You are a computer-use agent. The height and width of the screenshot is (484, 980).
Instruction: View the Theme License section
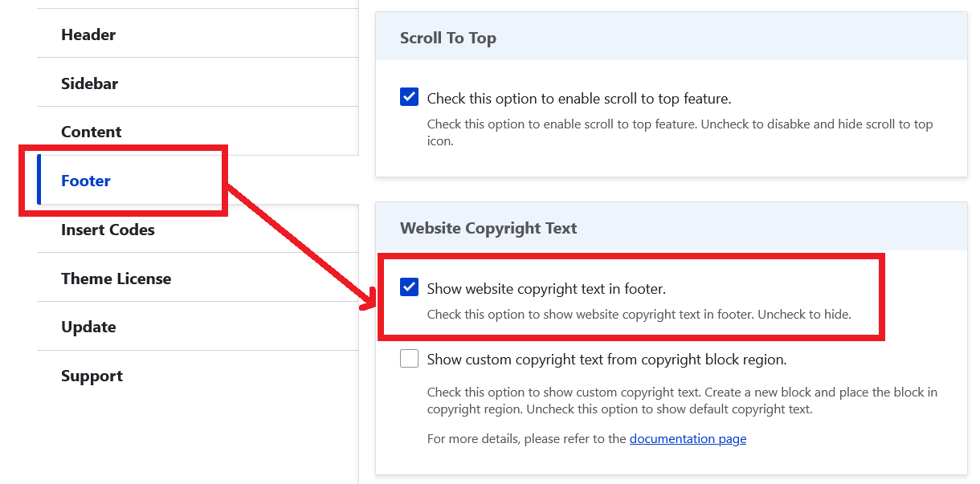click(x=116, y=279)
